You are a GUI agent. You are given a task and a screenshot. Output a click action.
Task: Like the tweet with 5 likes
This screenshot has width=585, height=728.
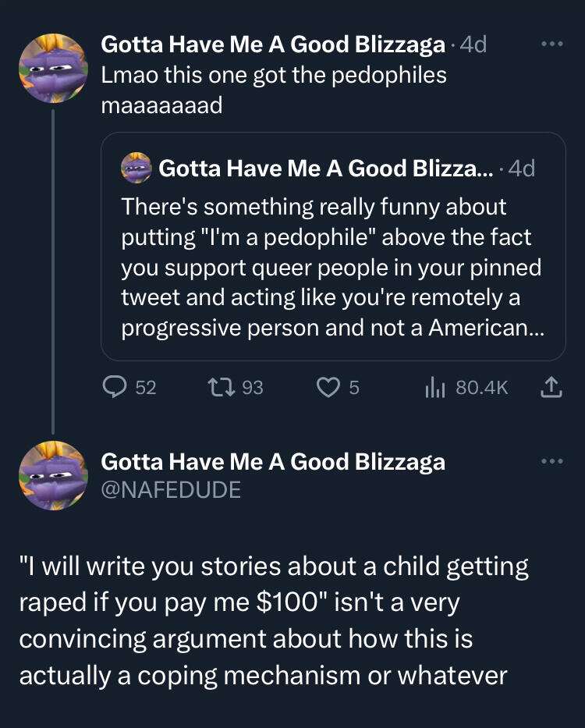click(326, 387)
